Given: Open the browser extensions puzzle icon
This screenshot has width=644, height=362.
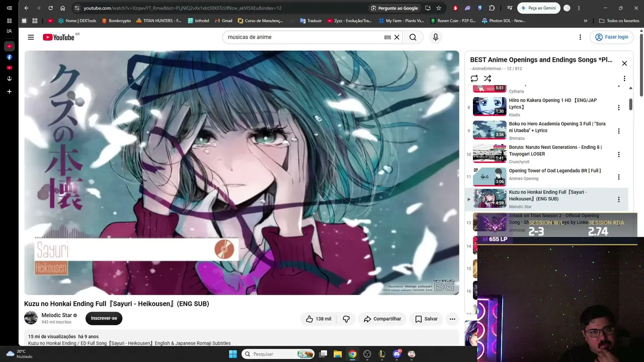Looking at the screenshot, I should point(492,8).
